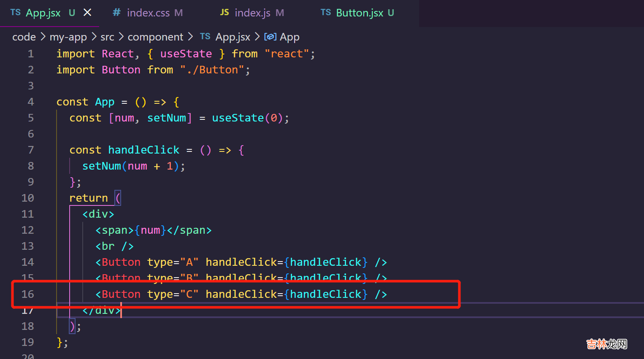This screenshot has height=359, width=644.
Task: Click the closing brace on line 19
Action: click(x=60, y=342)
